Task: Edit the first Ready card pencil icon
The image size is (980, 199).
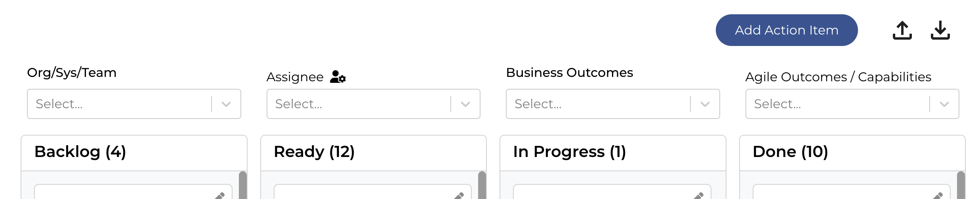Action: [459, 195]
